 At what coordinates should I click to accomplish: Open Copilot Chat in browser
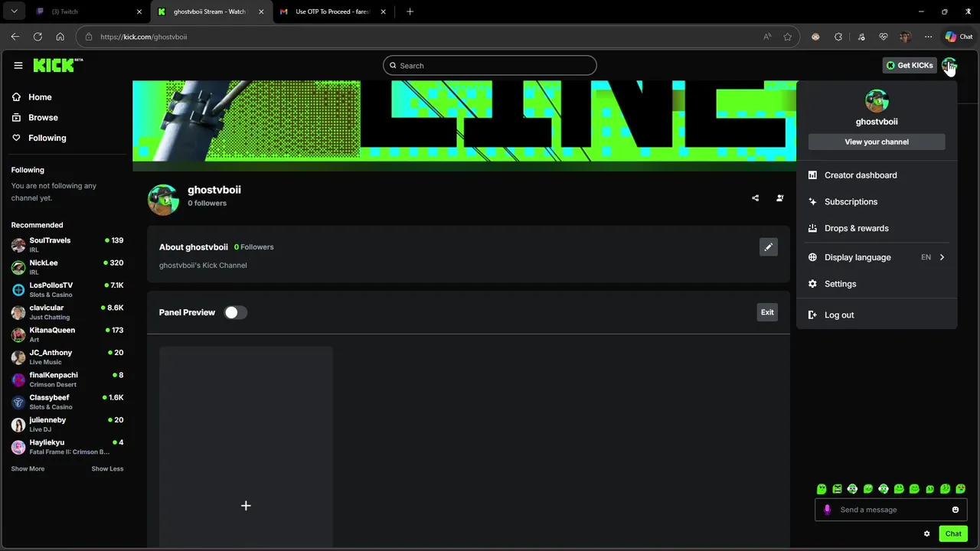click(x=959, y=37)
